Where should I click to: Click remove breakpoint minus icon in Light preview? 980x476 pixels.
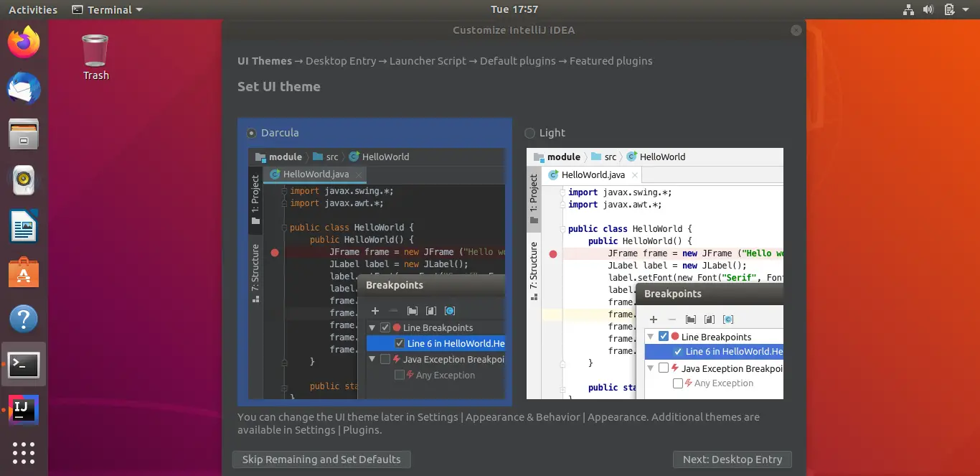[x=672, y=319]
